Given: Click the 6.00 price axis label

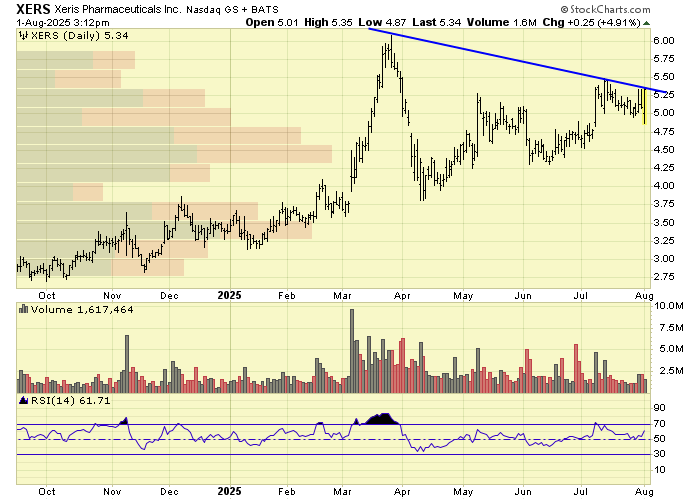Looking at the screenshot, I should click(664, 41).
